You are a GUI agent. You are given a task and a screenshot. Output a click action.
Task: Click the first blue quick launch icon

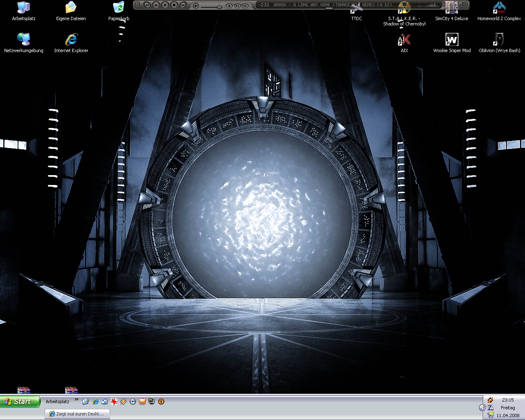[x=85, y=402]
